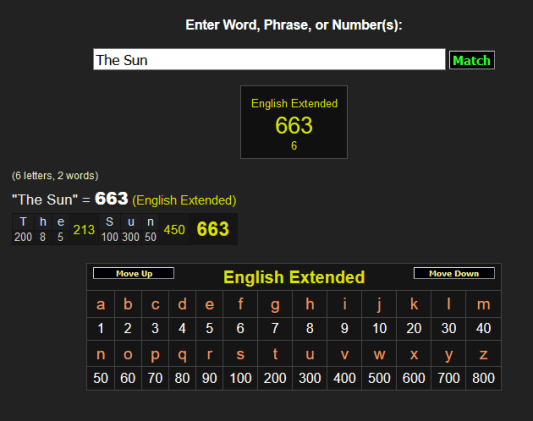Click letter 'h' in the cipher chart

(310, 304)
